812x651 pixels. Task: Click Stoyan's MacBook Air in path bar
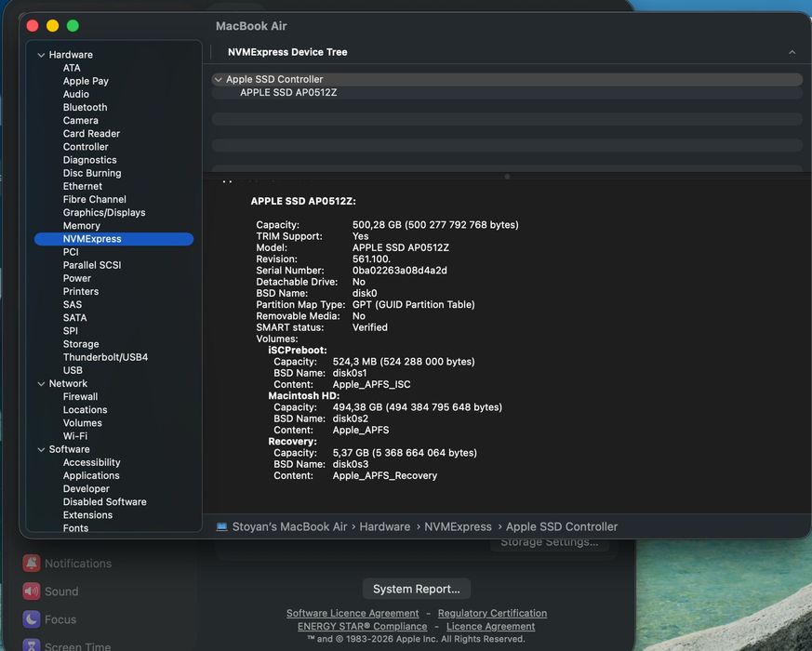[289, 526]
